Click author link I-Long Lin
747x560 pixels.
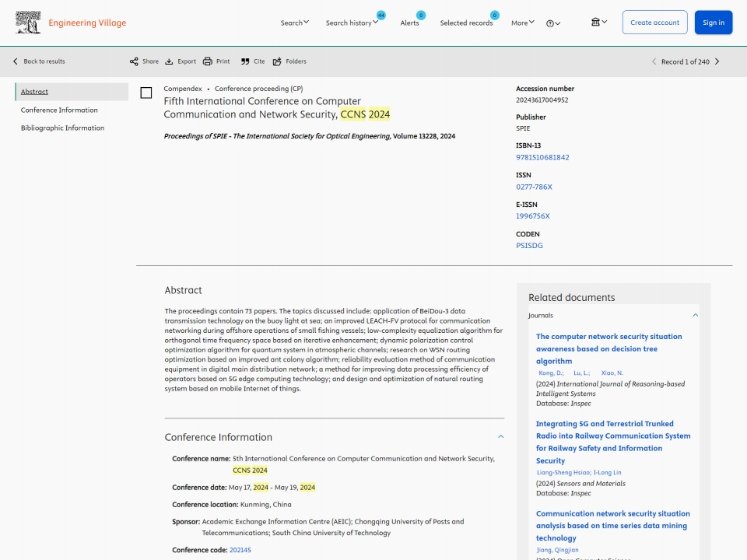[608, 472]
